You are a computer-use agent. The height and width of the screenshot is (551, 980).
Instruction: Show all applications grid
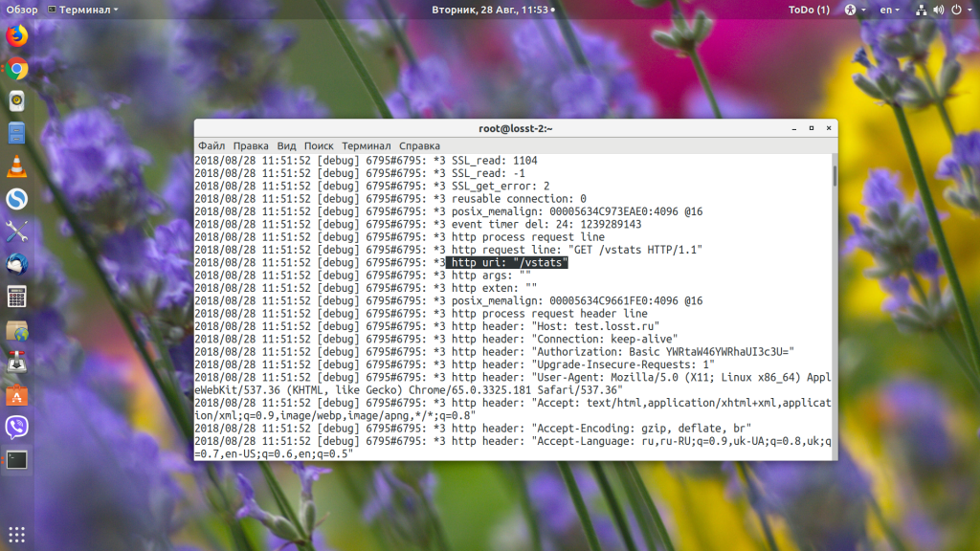(x=16, y=534)
